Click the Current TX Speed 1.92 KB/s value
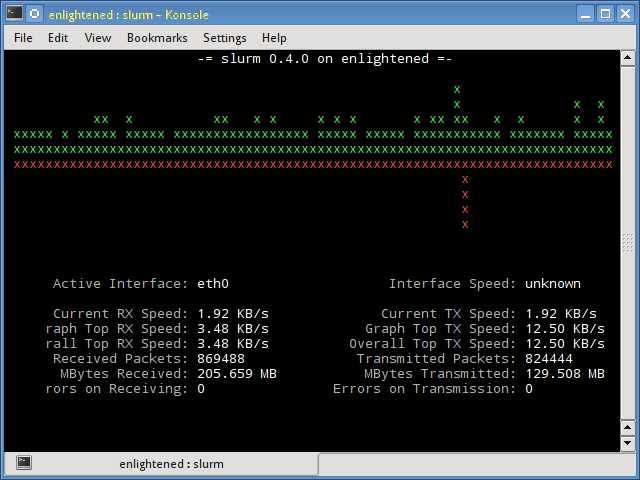Screen dimensions: 640x480 tap(561, 314)
